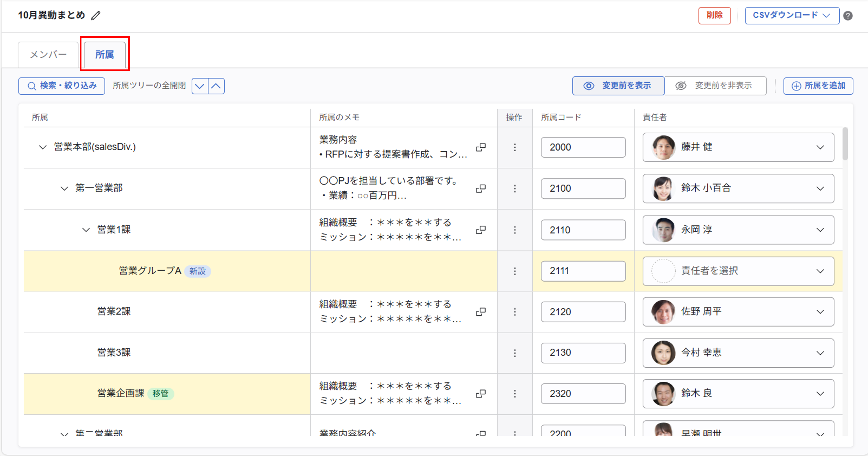Click the pencil edit icon beside 10月異動まとめ
The width and height of the screenshot is (868, 456).
pos(96,16)
